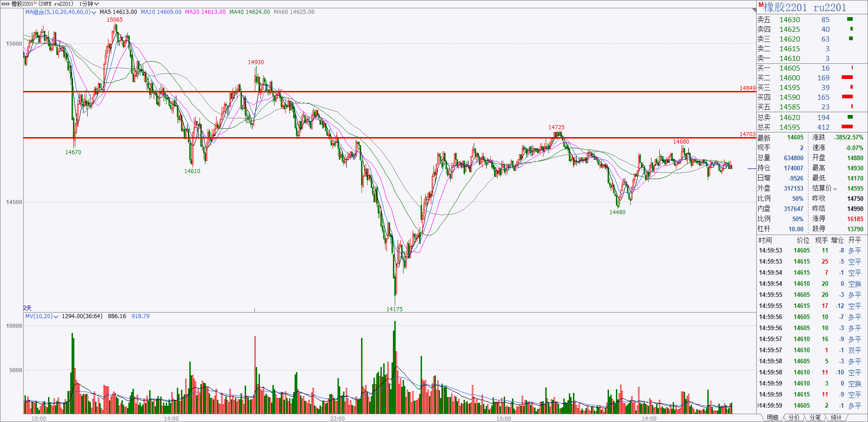Select the MA40 14624.00 label
Screen dimensions: 868x422
[x=249, y=12]
